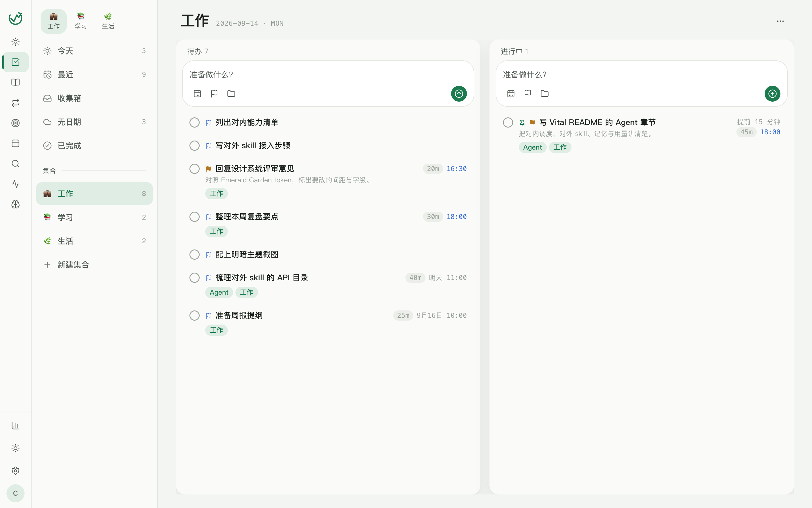
Task: Open the activity pulse icon in left rail
Action: [16, 184]
